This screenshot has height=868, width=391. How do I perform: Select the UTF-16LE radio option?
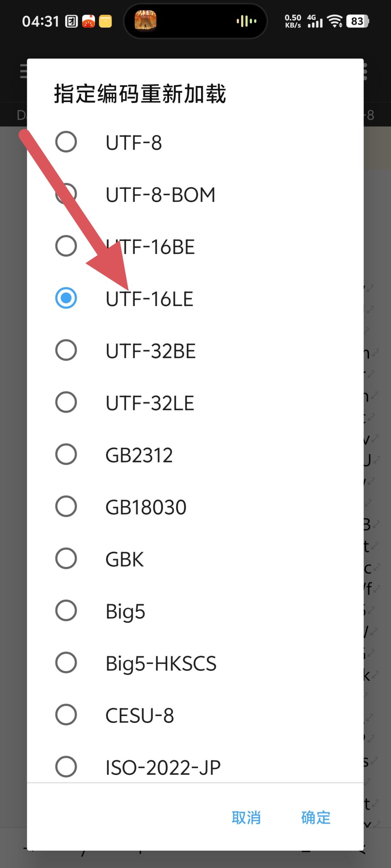click(66, 298)
